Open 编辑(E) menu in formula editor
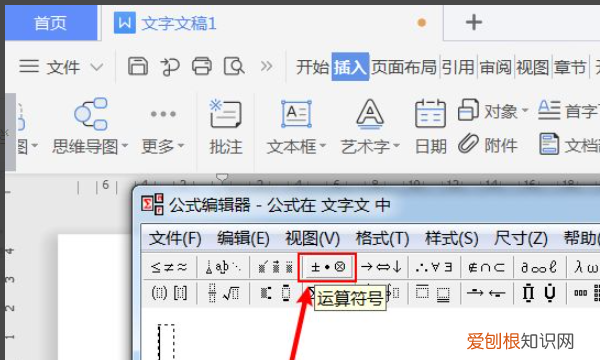The height and width of the screenshot is (360, 600). 243,239
